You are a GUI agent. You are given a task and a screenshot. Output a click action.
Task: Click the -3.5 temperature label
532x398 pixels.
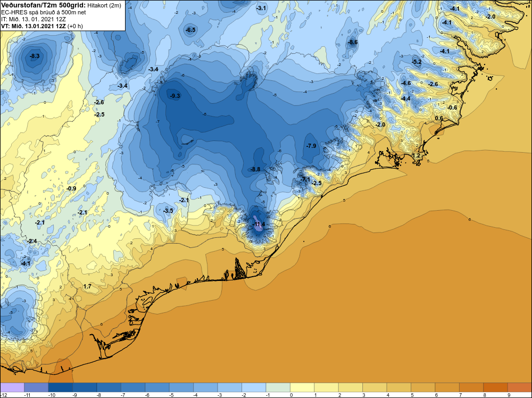168,211
